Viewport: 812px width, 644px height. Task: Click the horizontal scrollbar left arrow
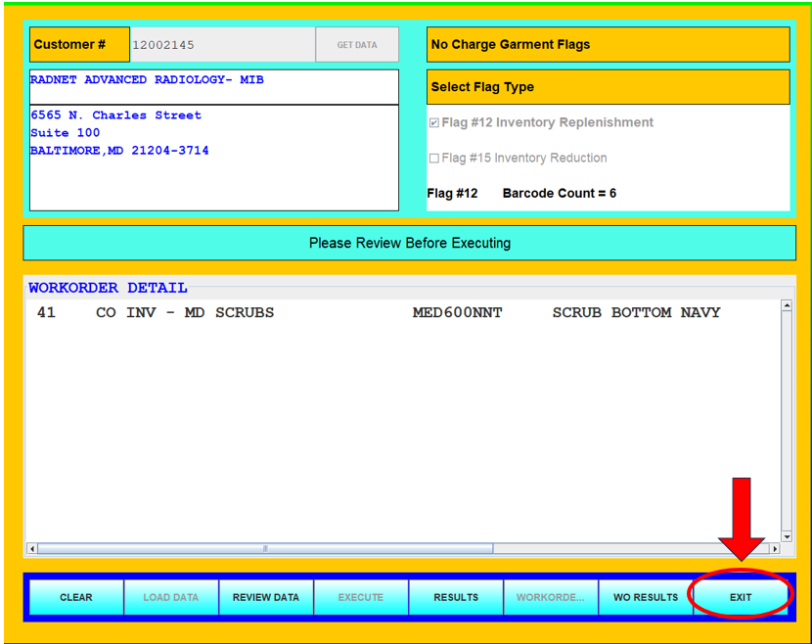31,549
